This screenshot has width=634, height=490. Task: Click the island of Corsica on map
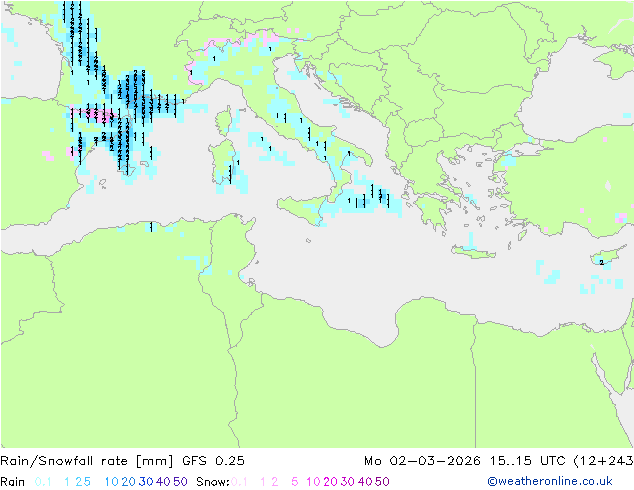point(225,120)
